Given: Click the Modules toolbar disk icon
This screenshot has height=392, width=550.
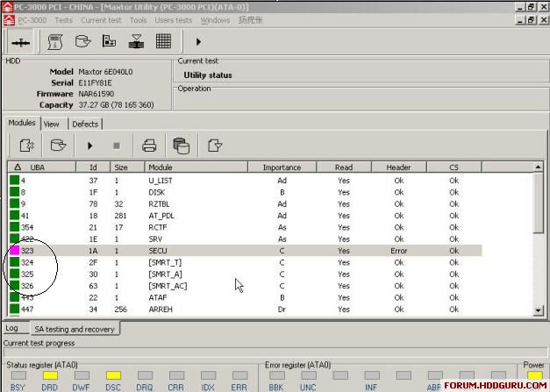Looking at the screenshot, I should pos(58,146).
